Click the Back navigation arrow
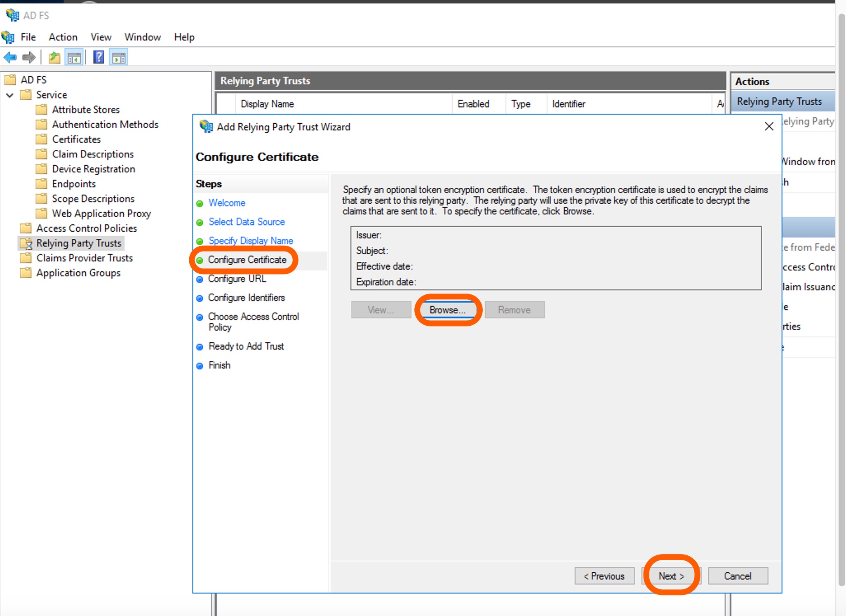 point(10,57)
